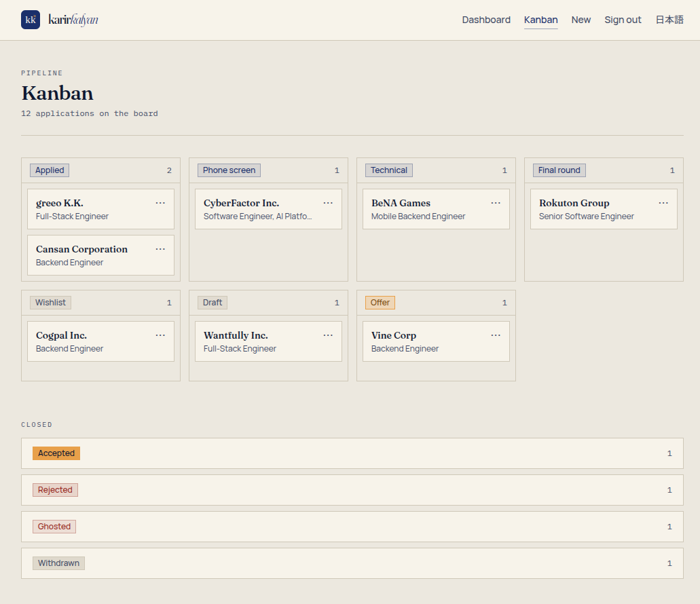Image resolution: width=700 pixels, height=604 pixels.
Task: Open the Vine Corp card options menu
Action: (x=496, y=335)
